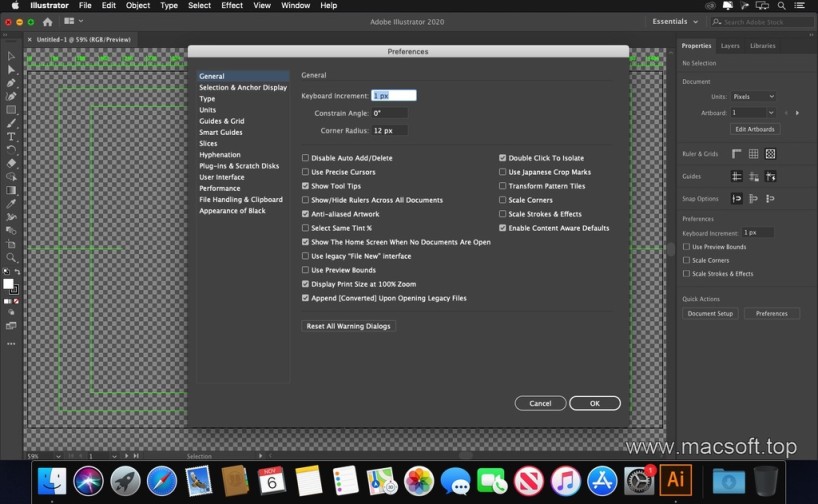Select Guides & Grid preferences category

(x=221, y=121)
